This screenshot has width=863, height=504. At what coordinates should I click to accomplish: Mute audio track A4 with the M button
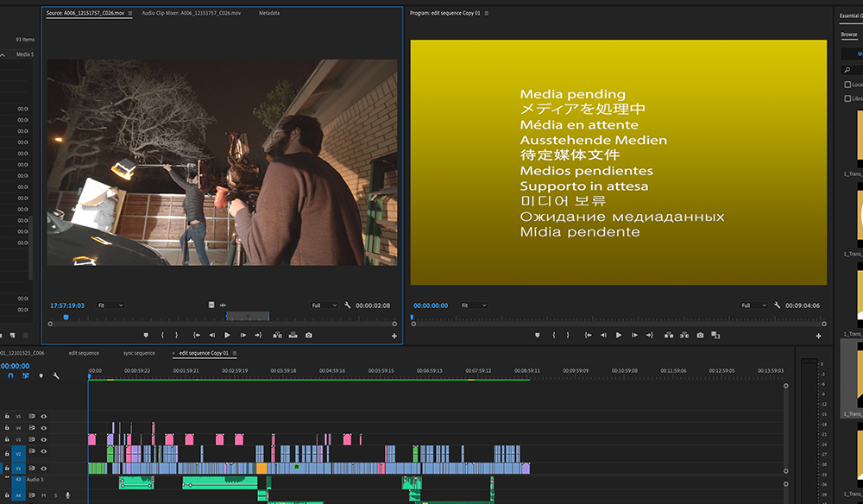(x=44, y=495)
